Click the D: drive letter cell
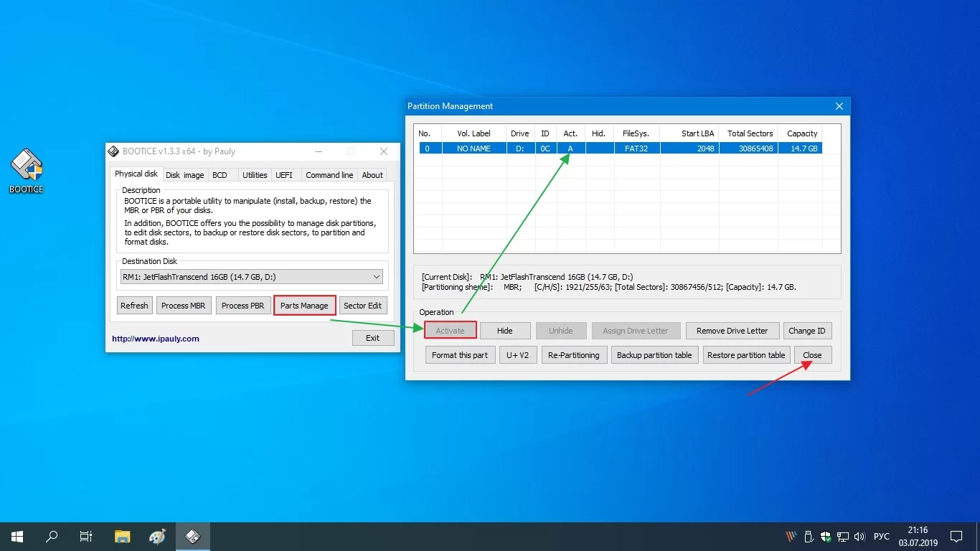This screenshot has height=551, width=980. (520, 149)
